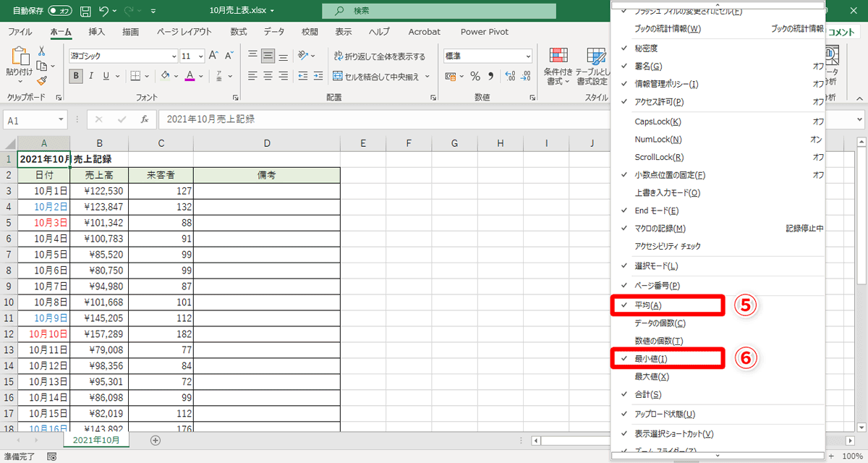Click the Underline U button
Viewport: 868px width, 463px height.
[x=106, y=76]
